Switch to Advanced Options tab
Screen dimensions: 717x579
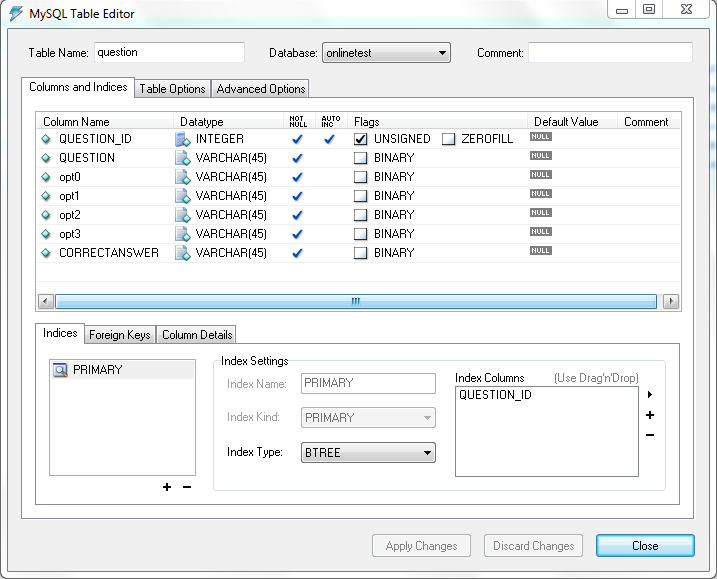pos(261,89)
